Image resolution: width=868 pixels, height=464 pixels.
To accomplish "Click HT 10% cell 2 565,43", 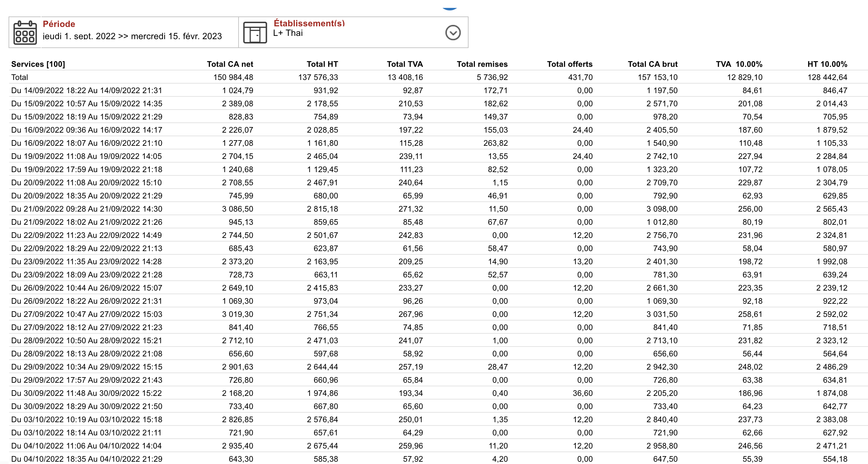I will 831,209.
